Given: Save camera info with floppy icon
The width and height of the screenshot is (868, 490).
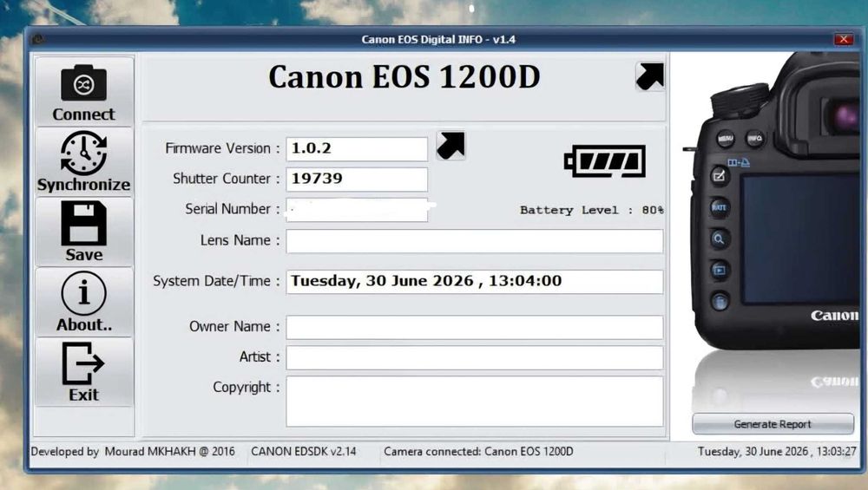Looking at the screenshot, I should (84, 232).
